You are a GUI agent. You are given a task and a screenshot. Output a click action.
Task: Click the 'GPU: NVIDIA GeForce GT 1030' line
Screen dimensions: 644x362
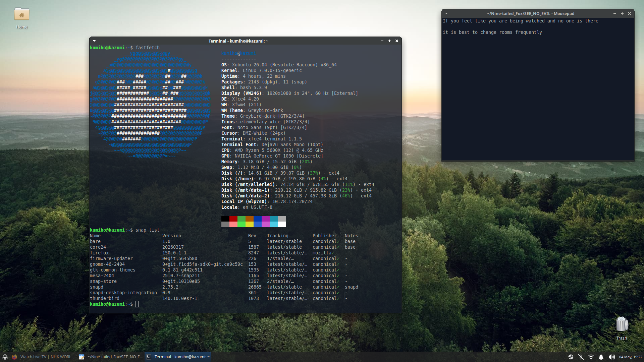pos(272,156)
